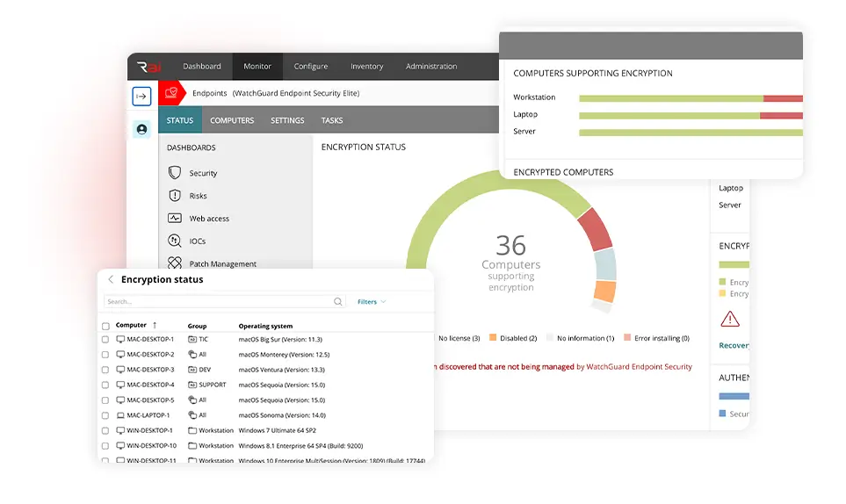Click the MAC-DESKTOP-1 computer icon
846x504 pixels.
tap(120, 339)
